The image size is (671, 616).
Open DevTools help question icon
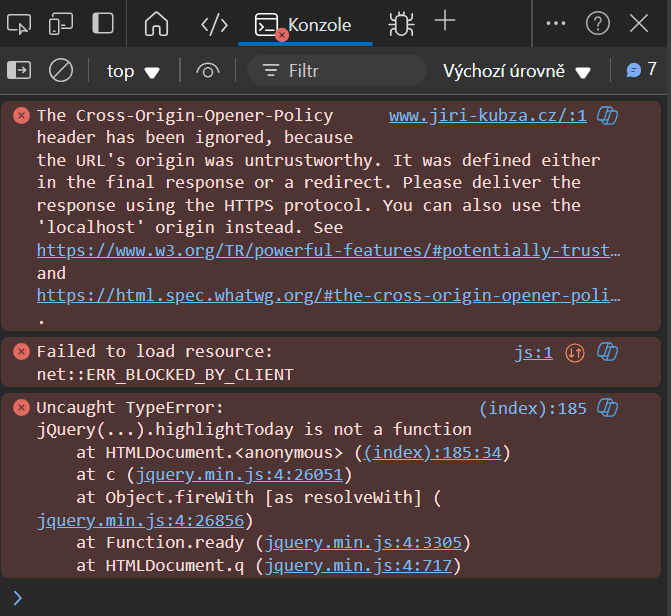pyautogui.click(x=597, y=23)
